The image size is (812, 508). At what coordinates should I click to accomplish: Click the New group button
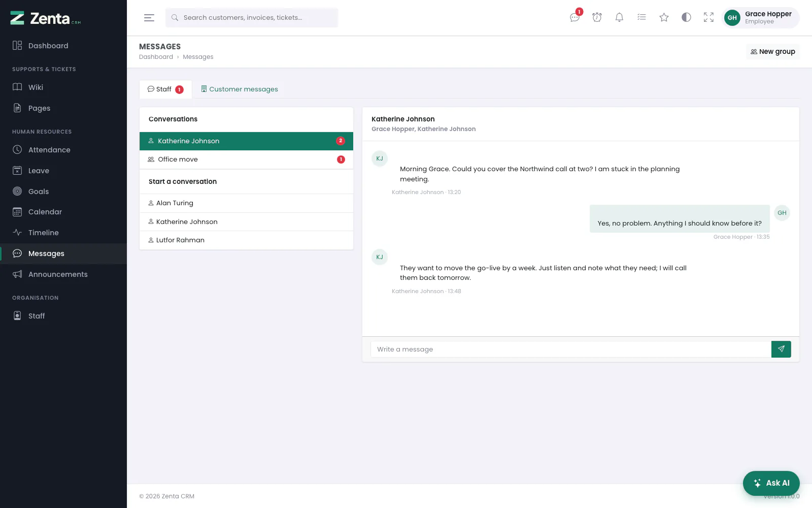point(773,52)
